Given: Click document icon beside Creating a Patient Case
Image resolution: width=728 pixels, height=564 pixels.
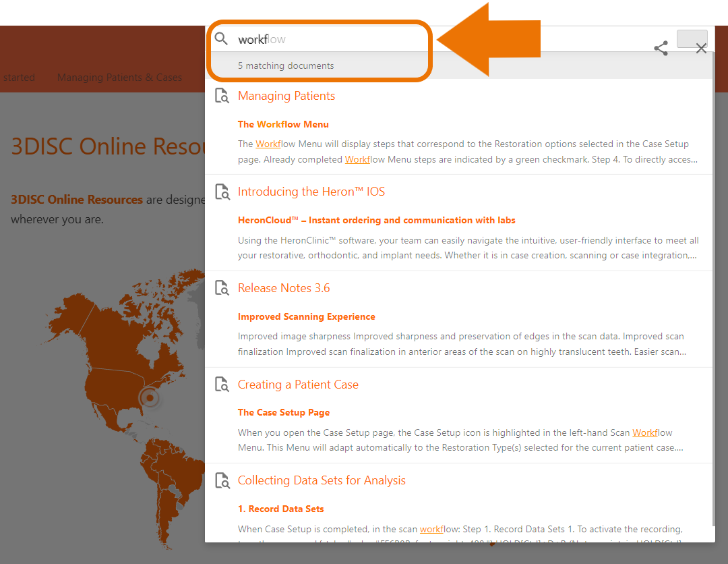Looking at the screenshot, I should click(222, 385).
